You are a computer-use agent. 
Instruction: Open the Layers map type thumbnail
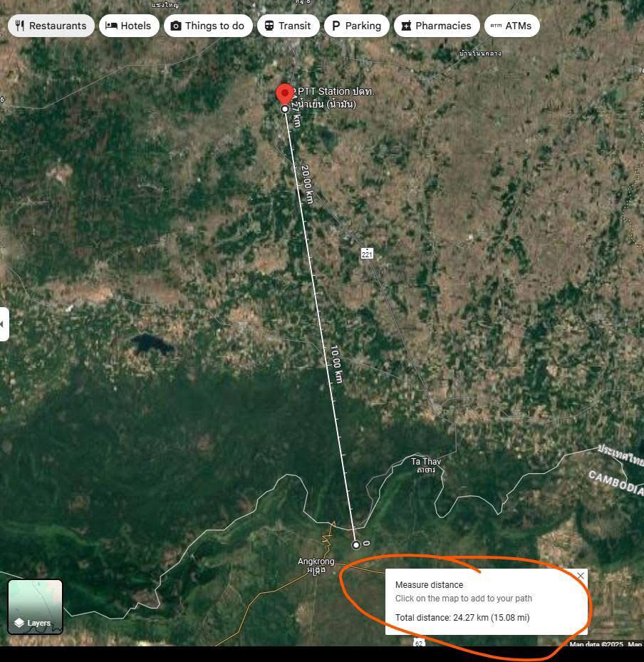[x=36, y=606]
